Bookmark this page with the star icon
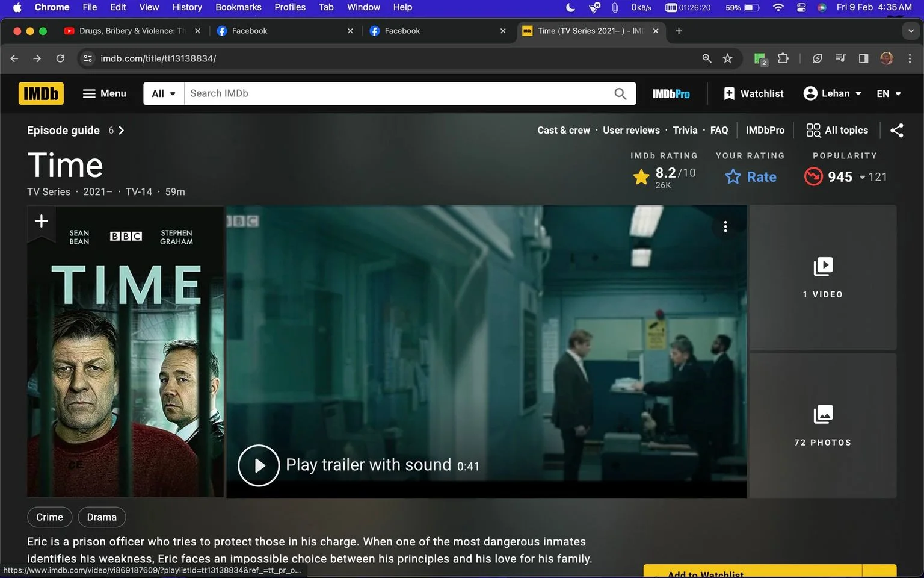Image resolution: width=924 pixels, height=578 pixels. [x=728, y=58]
